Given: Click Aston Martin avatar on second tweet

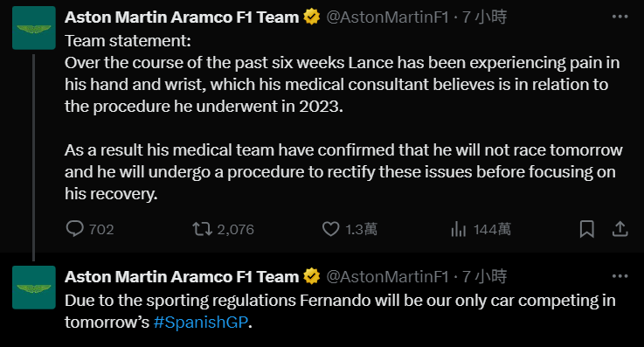Looking at the screenshot, I should (34, 288).
